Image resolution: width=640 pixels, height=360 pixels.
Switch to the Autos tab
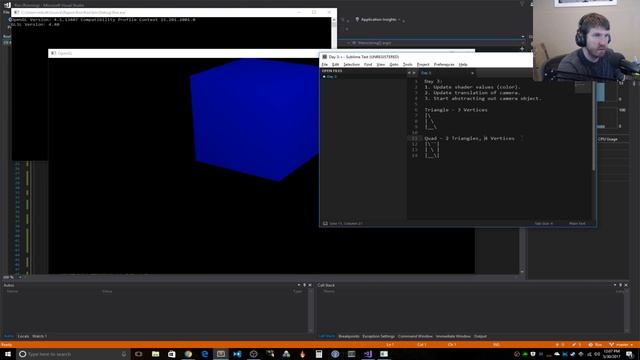[9, 336]
